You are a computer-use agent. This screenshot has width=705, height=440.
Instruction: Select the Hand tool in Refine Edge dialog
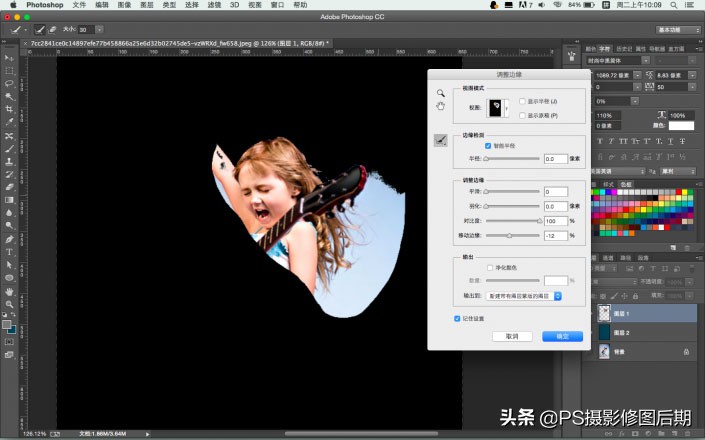[440, 106]
